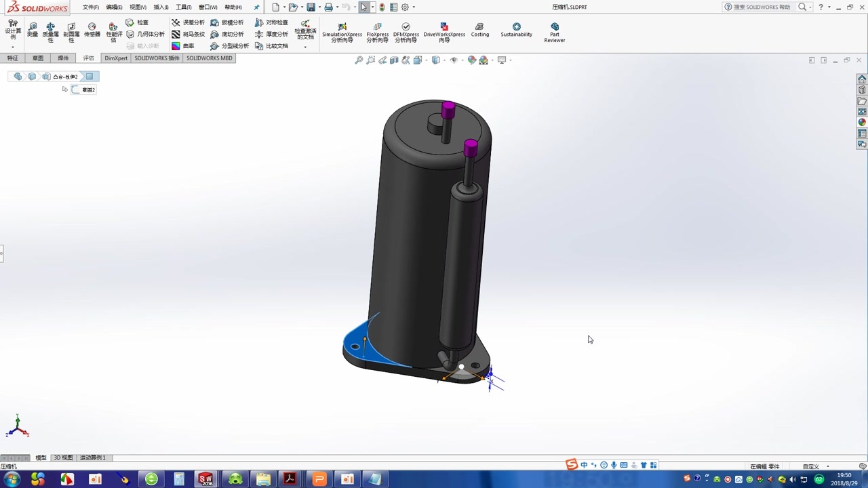Create a new document
Viewport: 868px width, 488px height.
pyautogui.click(x=275, y=7)
